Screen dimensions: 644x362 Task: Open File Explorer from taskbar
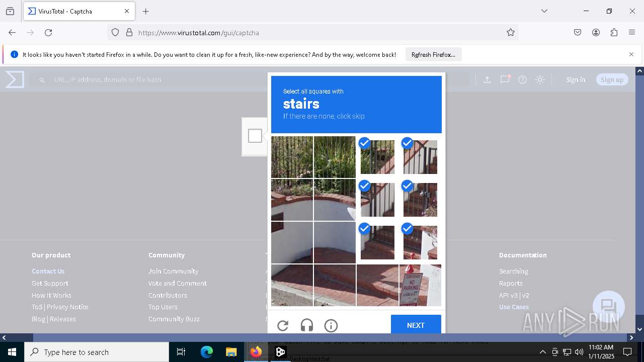pyautogui.click(x=231, y=352)
